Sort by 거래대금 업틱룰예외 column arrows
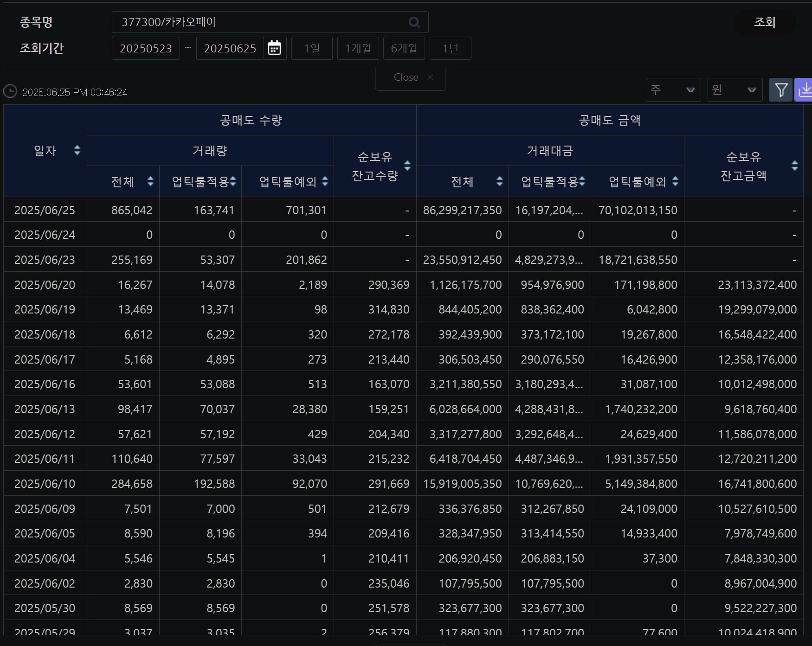 pyautogui.click(x=675, y=181)
